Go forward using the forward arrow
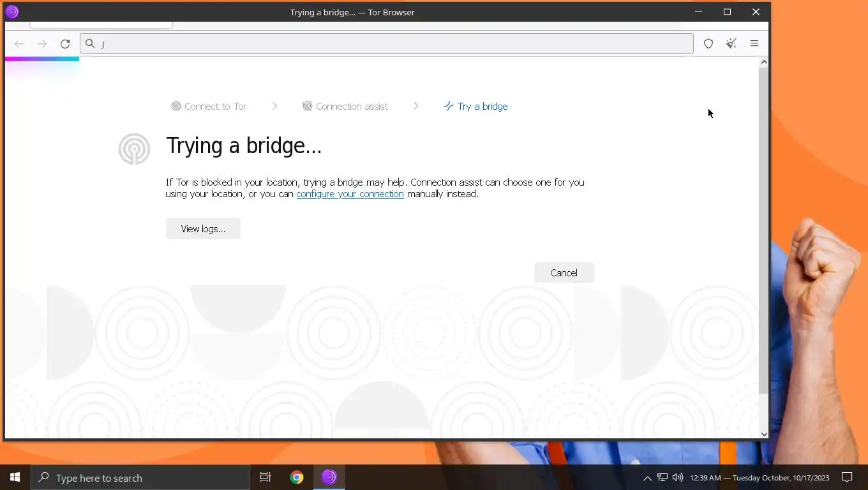Viewport: 868px width, 490px height. click(42, 43)
